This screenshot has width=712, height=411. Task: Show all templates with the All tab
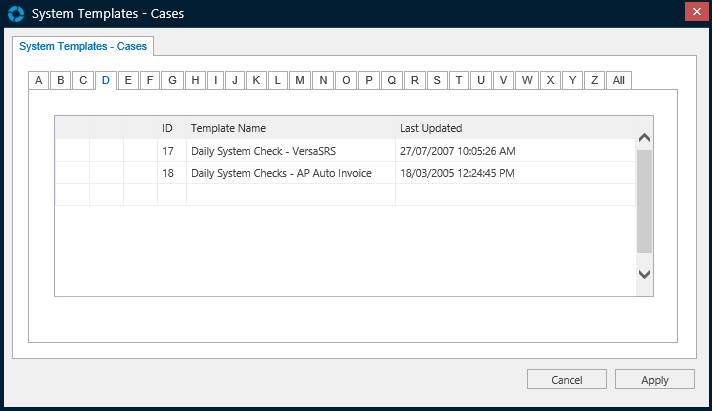pyautogui.click(x=619, y=80)
